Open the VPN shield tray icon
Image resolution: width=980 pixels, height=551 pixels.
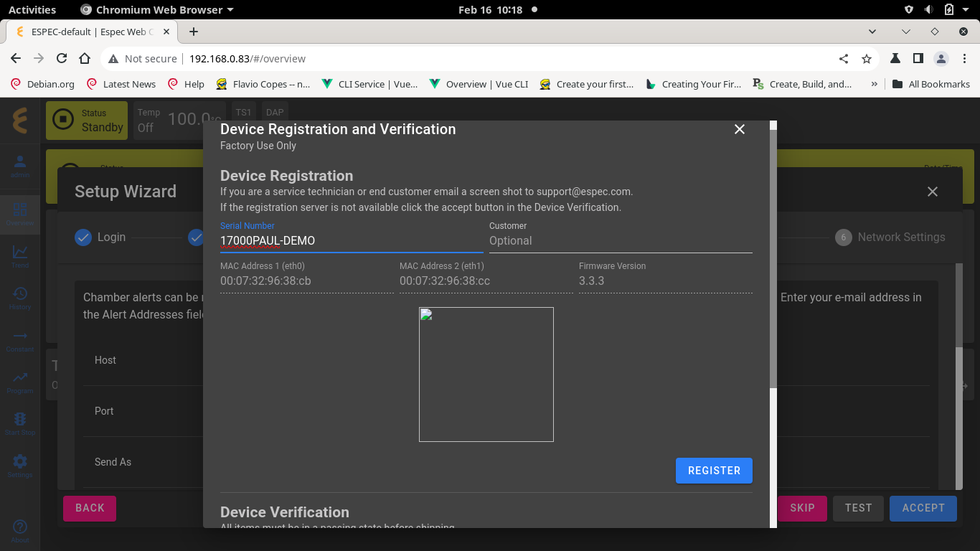point(909,10)
